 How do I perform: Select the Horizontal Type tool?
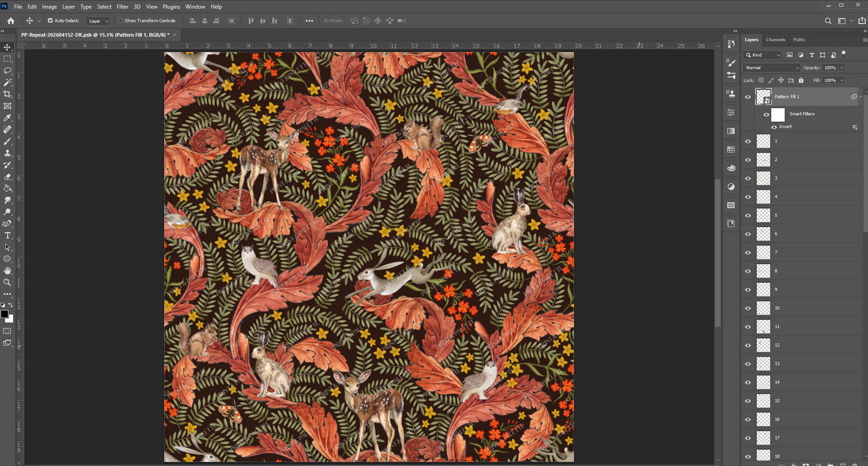pyautogui.click(x=8, y=235)
